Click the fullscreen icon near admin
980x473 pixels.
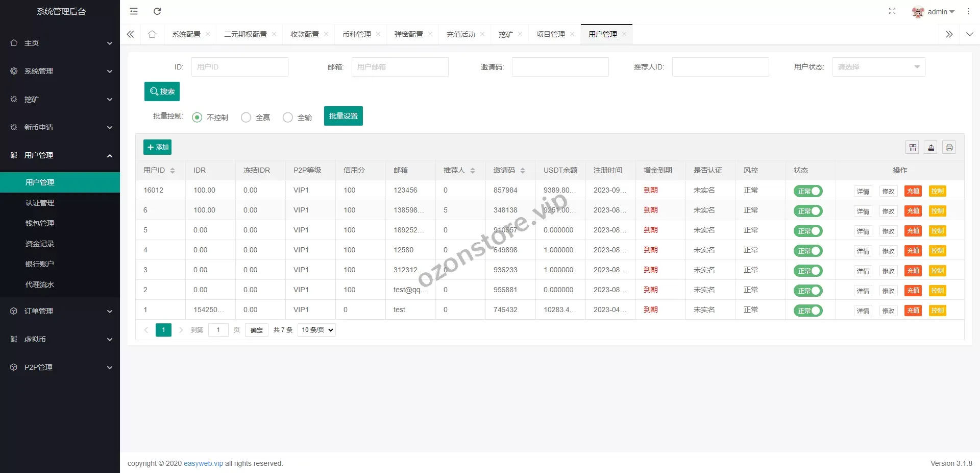click(892, 11)
